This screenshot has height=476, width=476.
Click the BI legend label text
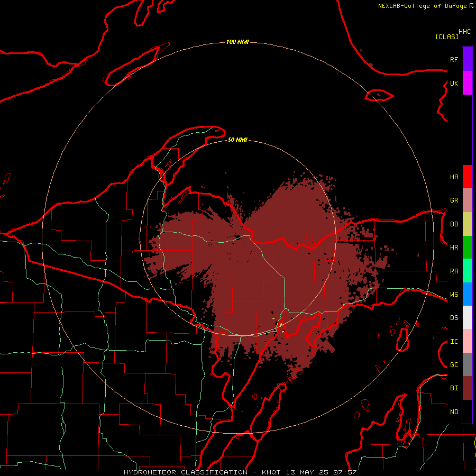454,388
